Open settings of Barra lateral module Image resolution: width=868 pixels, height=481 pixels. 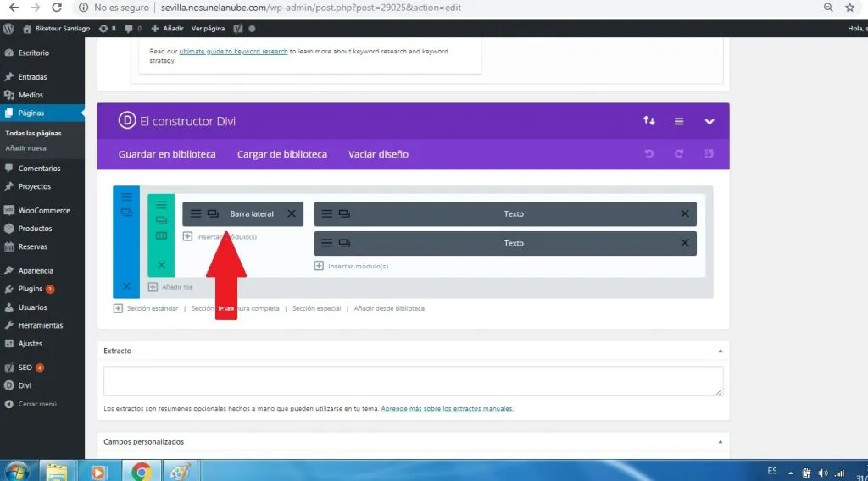[x=196, y=214]
